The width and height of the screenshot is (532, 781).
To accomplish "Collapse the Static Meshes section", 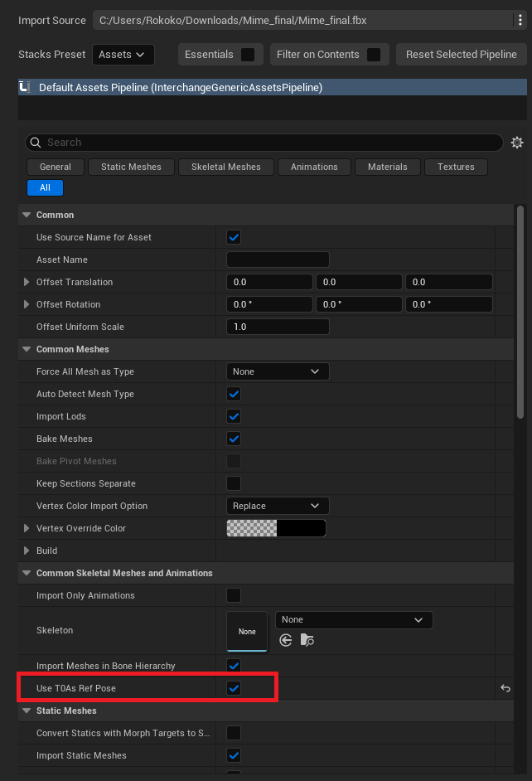I will pyautogui.click(x=27, y=711).
